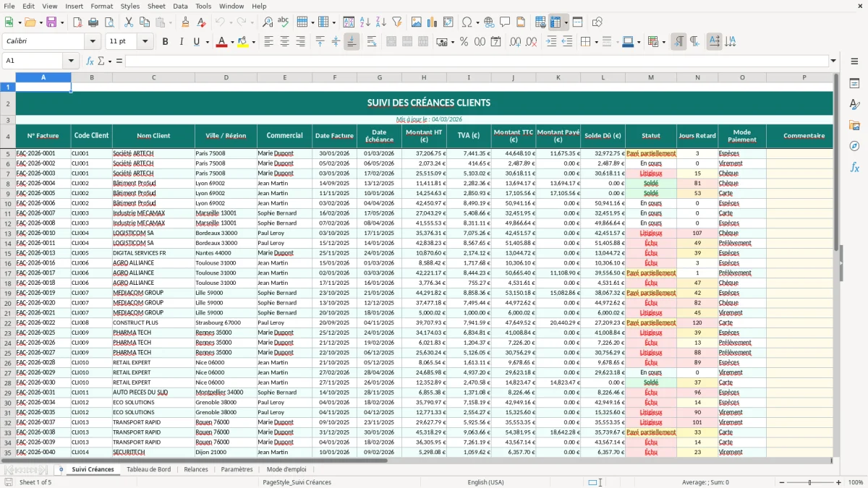Click the Print icon in toolbar
Screen dimensions: 868x488
pos(93,22)
